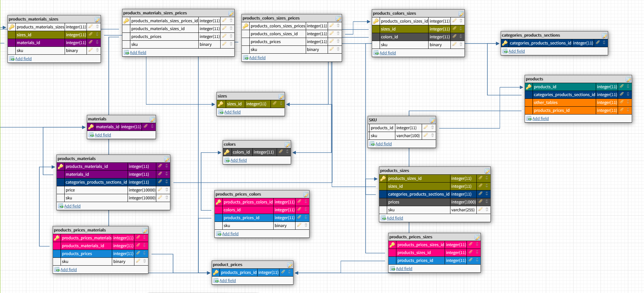Screen dimensions: 644x293
Task: Select integer(10000) type of price row in products_materials
Action: pos(142,190)
